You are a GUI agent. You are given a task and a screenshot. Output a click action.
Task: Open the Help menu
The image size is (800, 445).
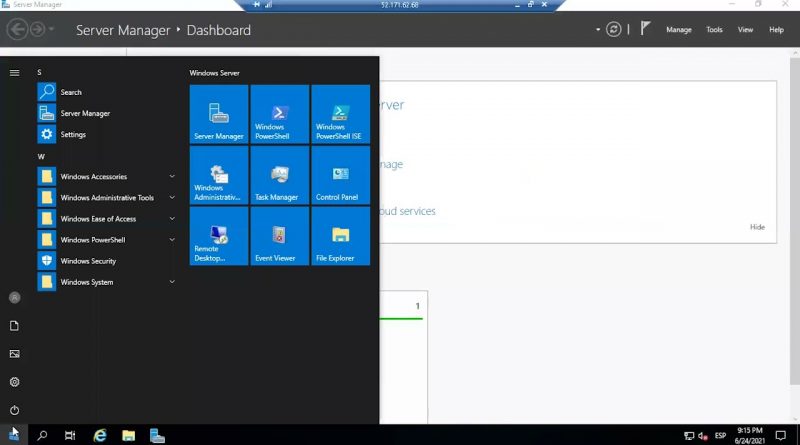tap(777, 30)
